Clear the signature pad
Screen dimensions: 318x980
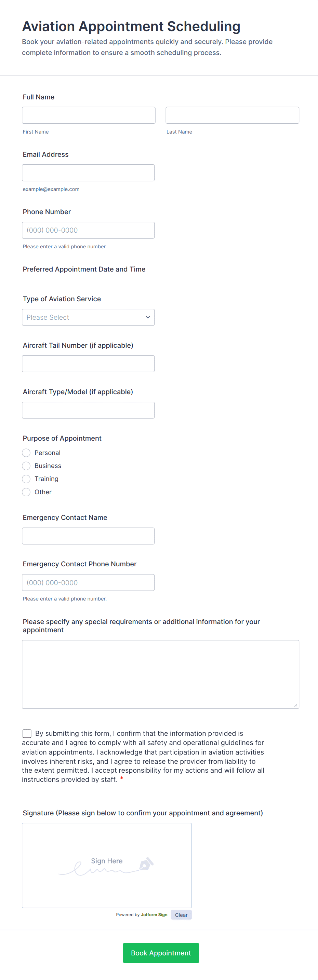coord(181,915)
